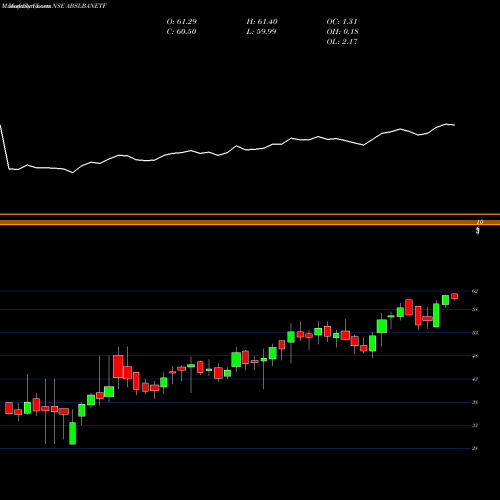This screenshot has width=500, height=500.
Task: Click the last red candlestick near 62
Action: [x=455, y=296]
